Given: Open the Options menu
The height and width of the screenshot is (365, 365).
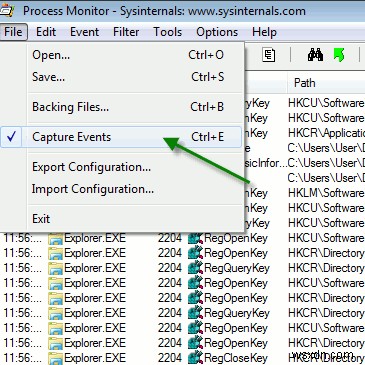Looking at the screenshot, I should click(x=217, y=32).
